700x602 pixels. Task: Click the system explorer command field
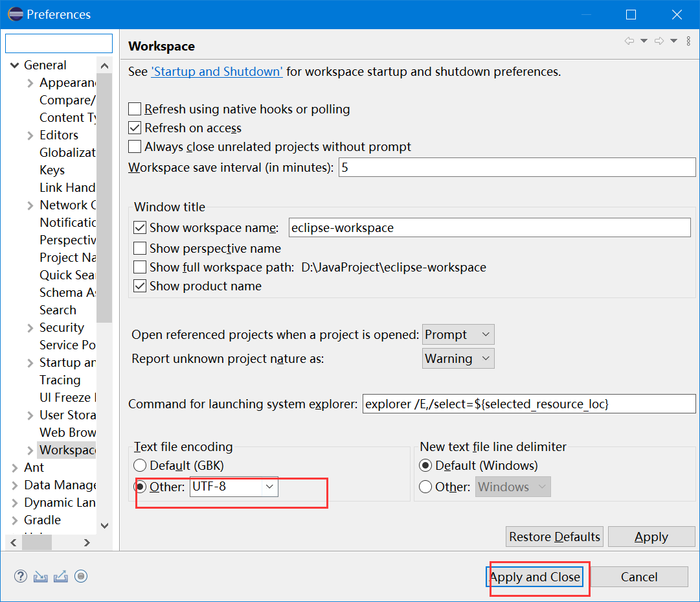tap(529, 404)
